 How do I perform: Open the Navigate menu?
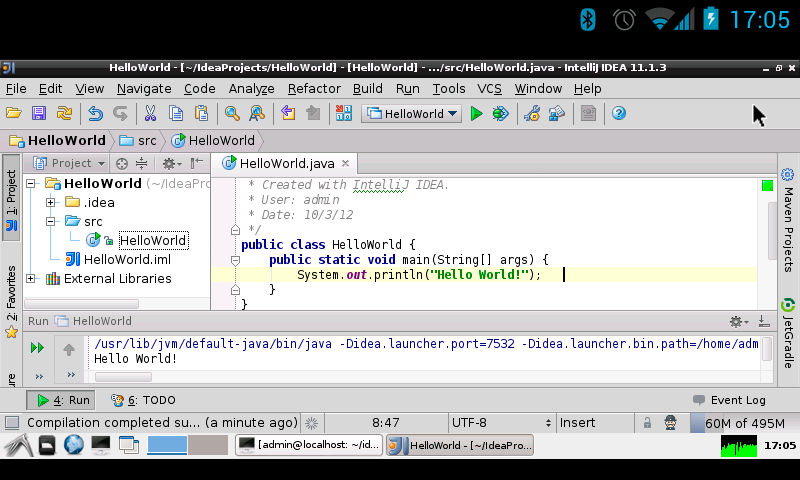(144, 89)
